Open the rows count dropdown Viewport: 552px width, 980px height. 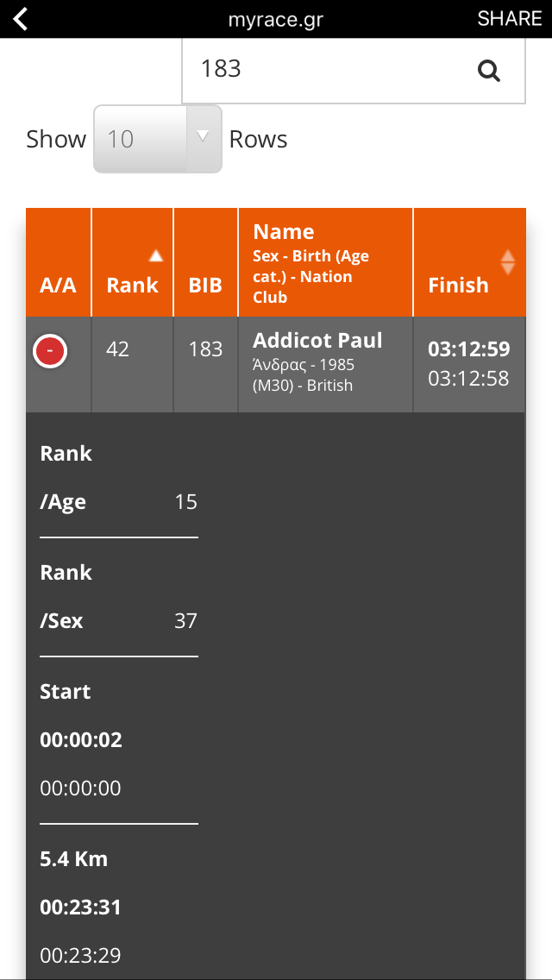pos(157,139)
